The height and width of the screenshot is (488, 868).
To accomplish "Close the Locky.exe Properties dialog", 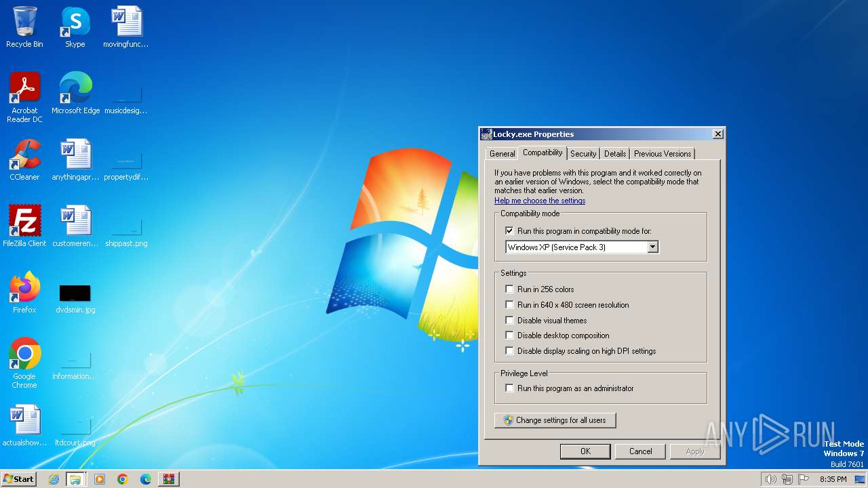I will 717,134.
